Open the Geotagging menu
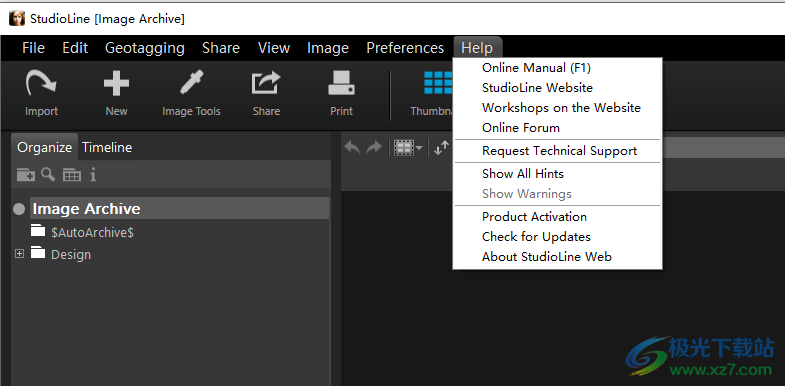The height and width of the screenshot is (386, 785). pyautogui.click(x=145, y=48)
